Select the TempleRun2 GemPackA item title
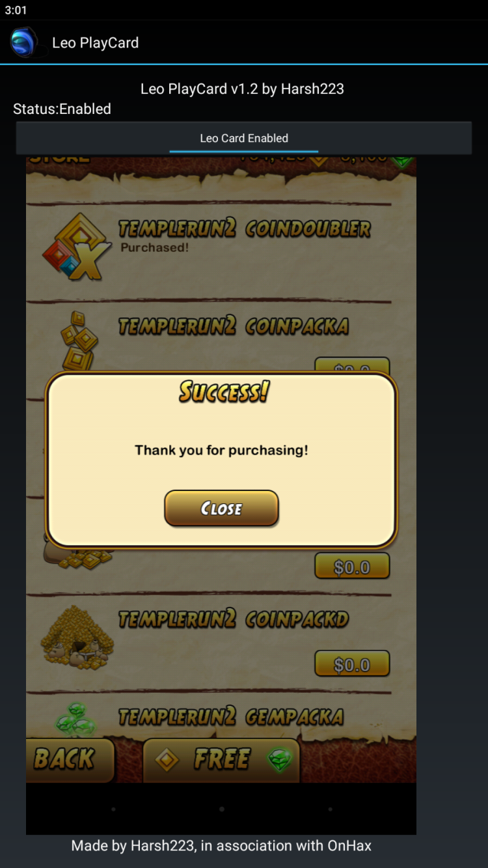The width and height of the screenshot is (488, 868). click(x=231, y=716)
